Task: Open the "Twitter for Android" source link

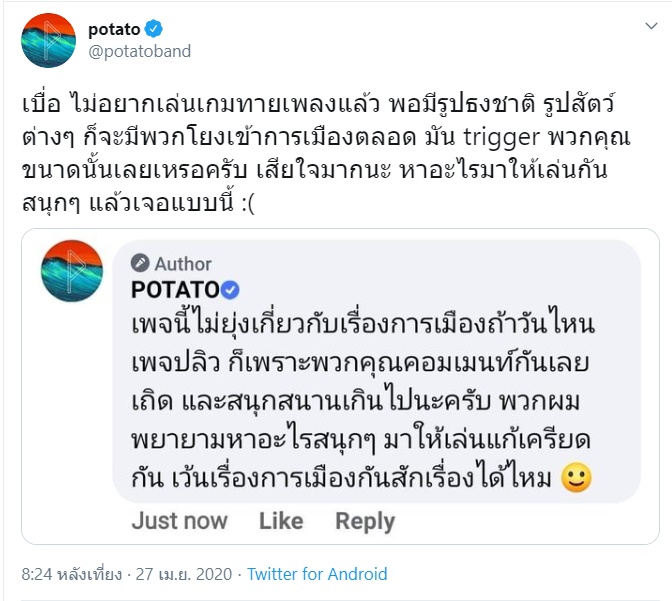Action: tap(317, 575)
